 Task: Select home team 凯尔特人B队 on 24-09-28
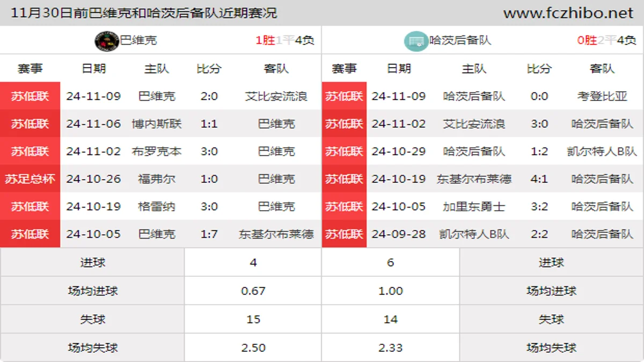(474, 234)
